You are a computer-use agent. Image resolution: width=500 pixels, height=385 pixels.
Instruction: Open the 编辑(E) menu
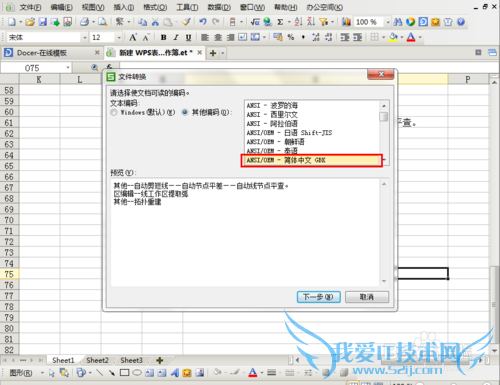click(61, 7)
